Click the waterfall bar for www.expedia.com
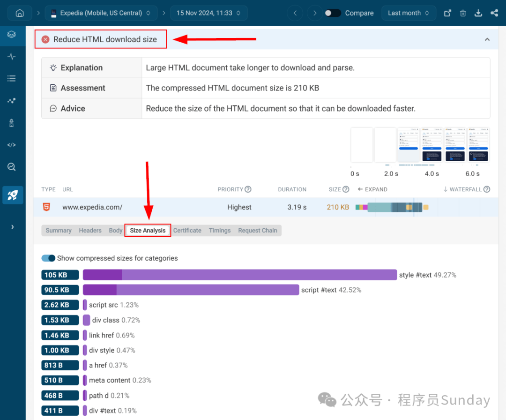Screen dimensions: 506x420 [x=392, y=207]
